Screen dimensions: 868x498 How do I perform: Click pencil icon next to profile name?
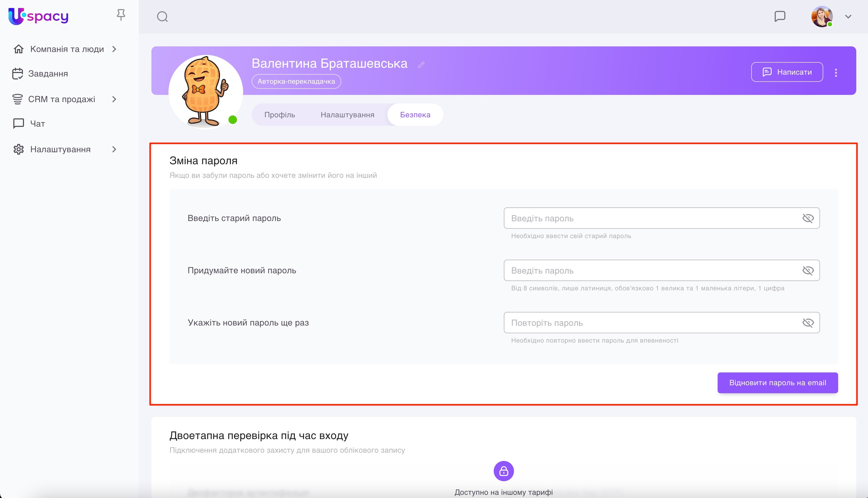point(421,64)
